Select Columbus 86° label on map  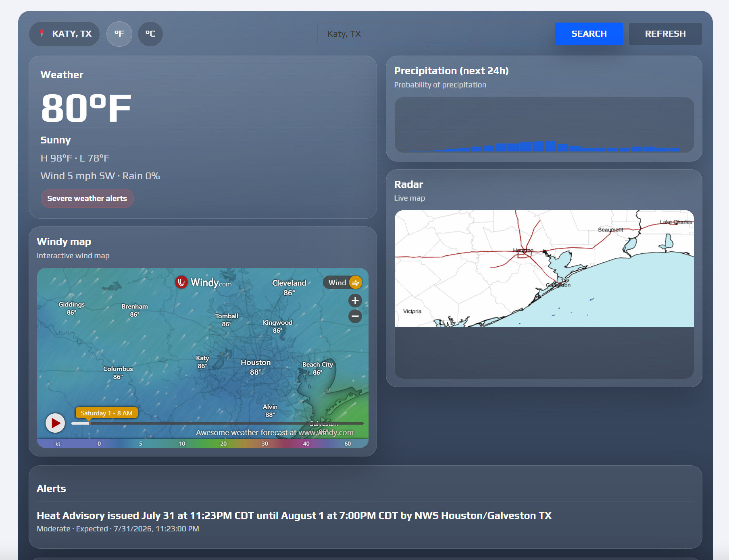coord(118,373)
